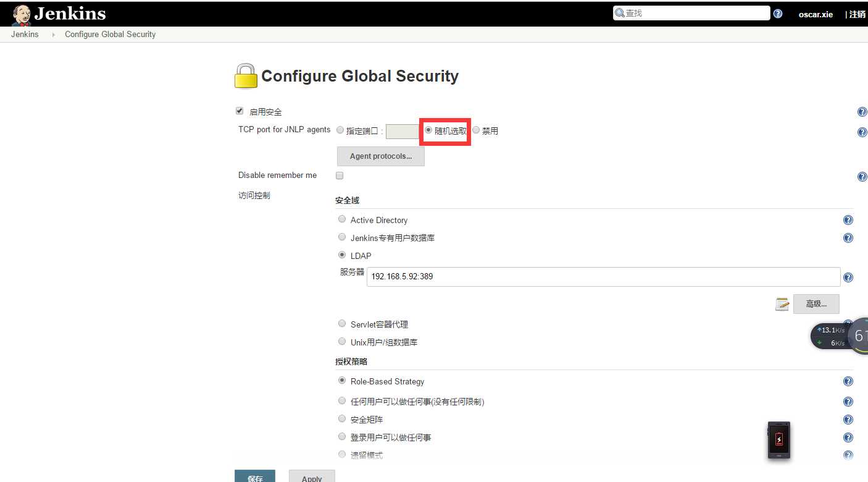Screen dimensions: 868x482
Task: Click the TCP port for JNLP agents label
Action: click(285, 130)
